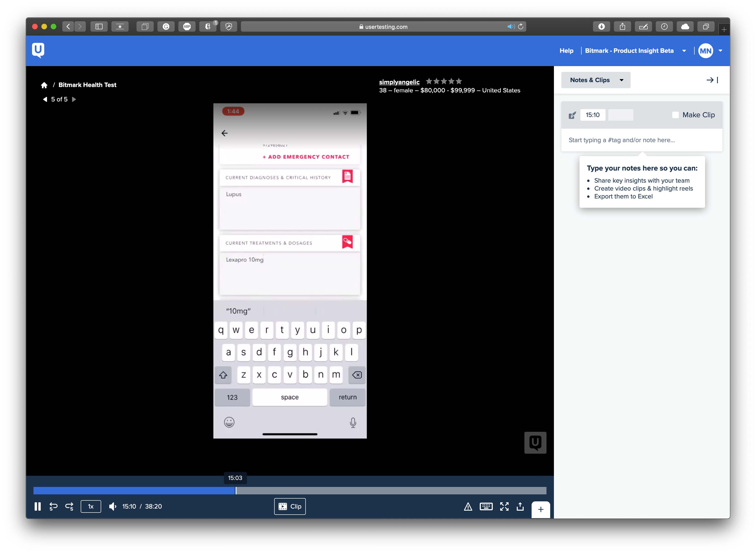756x553 pixels.
Task: Open keyboard shortcuts icon in player bar
Action: (486, 506)
